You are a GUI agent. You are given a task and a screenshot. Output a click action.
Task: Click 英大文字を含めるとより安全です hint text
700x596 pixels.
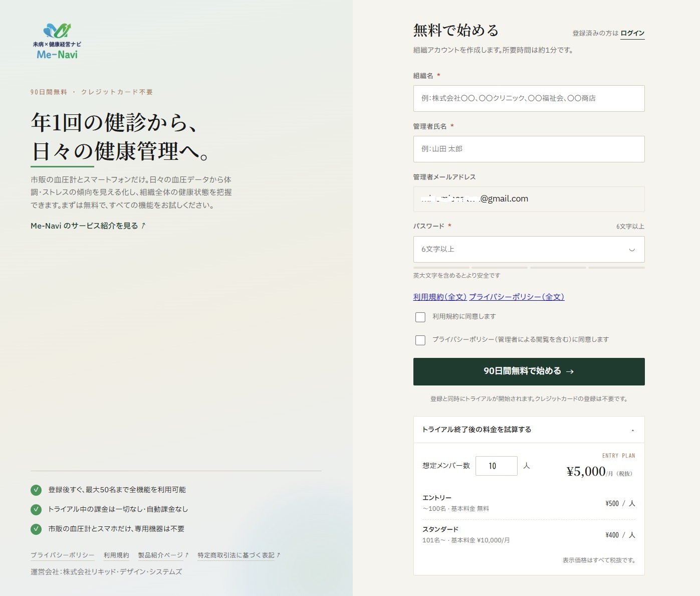point(456,275)
